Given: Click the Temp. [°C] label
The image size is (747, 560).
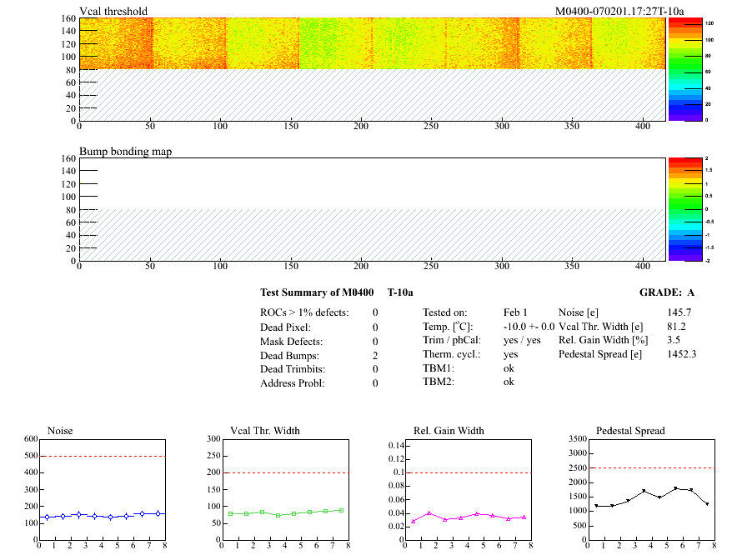Looking at the screenshot, I should click(x=449, y=327).
